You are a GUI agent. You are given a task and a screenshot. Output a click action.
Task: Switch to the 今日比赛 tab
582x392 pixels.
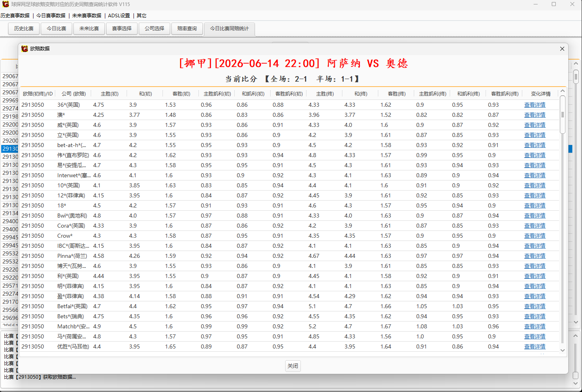56,29
